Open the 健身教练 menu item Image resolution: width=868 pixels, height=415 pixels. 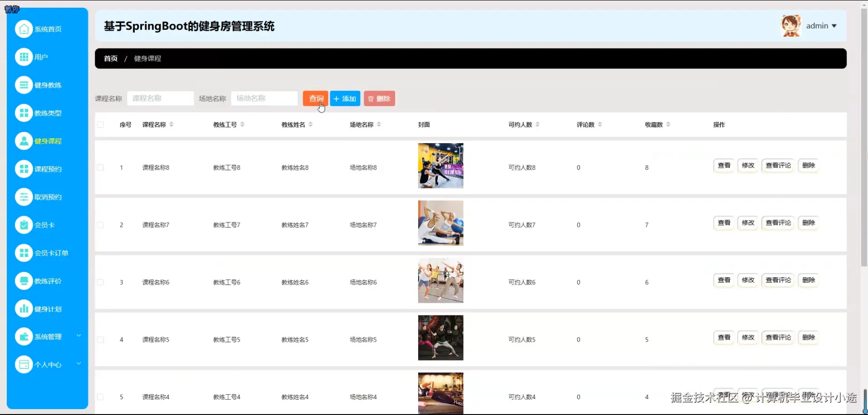click(48, 85)
